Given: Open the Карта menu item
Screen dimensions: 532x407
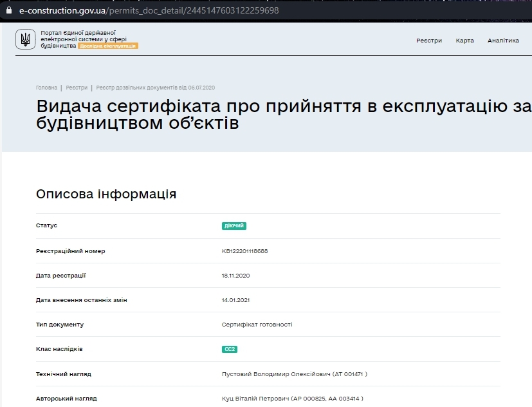Looking at the screenshot, I should point(464,41).
